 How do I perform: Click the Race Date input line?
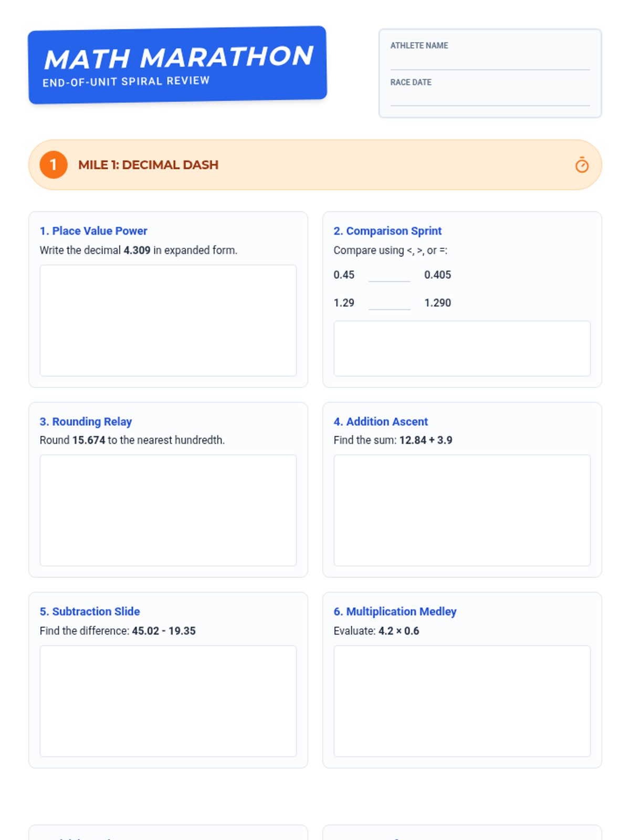click(x=490, y=99)
